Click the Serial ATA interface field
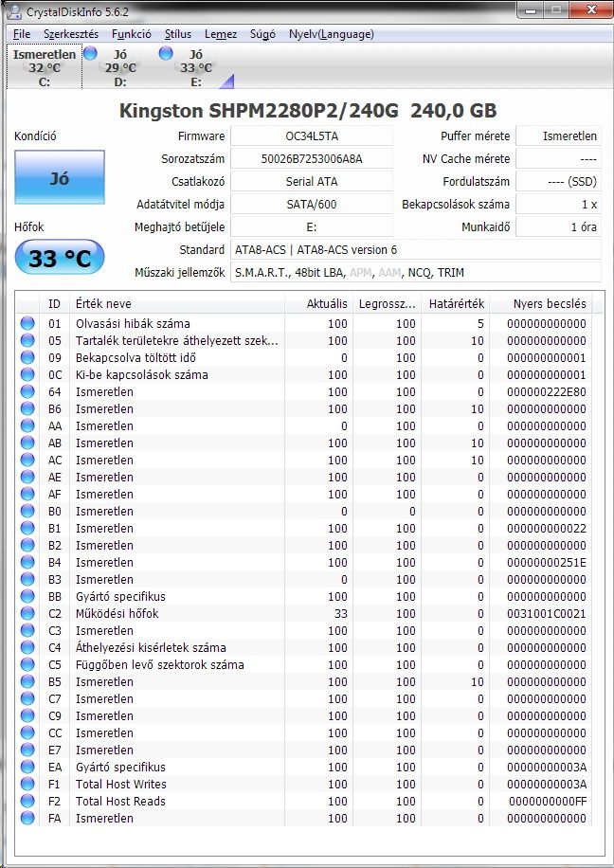Viewport: 614px width, 868px height. pos(312,182)
